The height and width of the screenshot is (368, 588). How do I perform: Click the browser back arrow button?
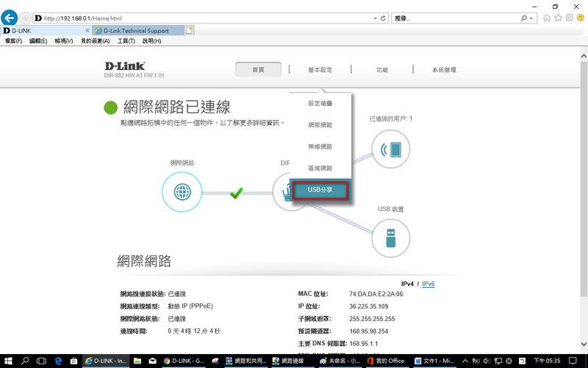pos(10,17)
